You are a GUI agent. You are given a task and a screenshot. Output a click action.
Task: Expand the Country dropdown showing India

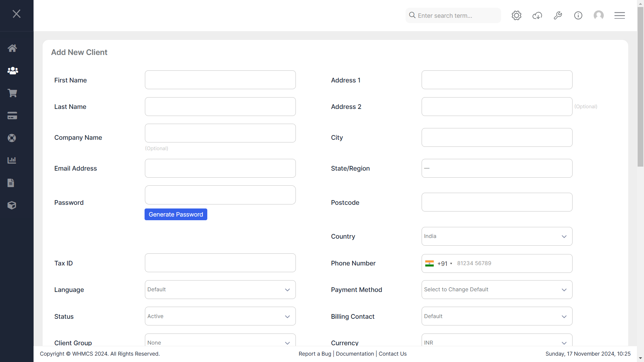[497, 236]
